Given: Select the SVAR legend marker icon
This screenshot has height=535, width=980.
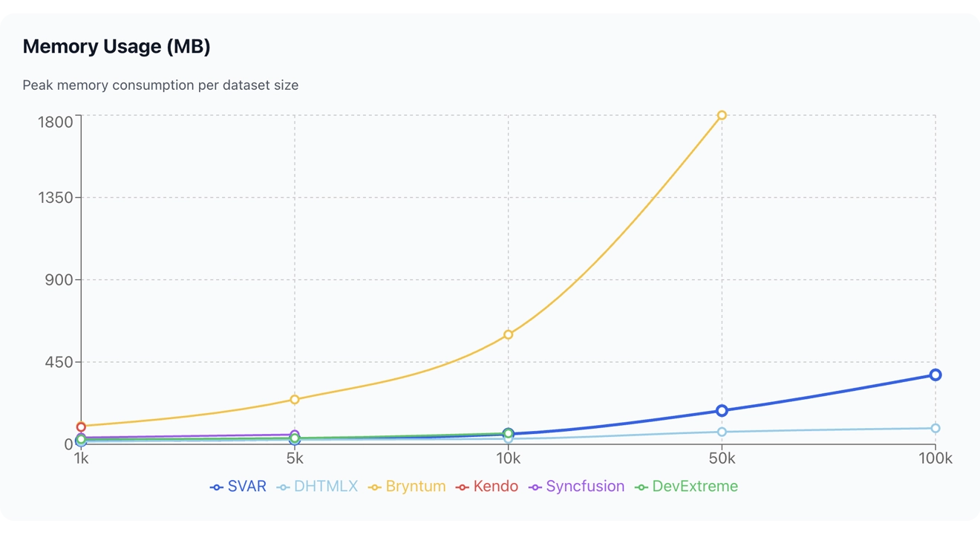Looking at the screenshot, I should tap(216, 486).
